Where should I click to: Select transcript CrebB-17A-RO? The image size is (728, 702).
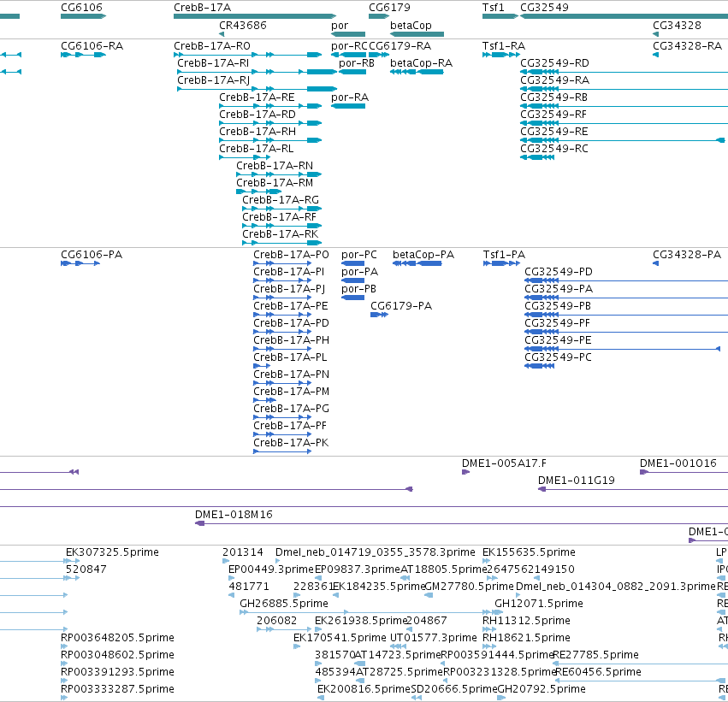tap(247, 55)
